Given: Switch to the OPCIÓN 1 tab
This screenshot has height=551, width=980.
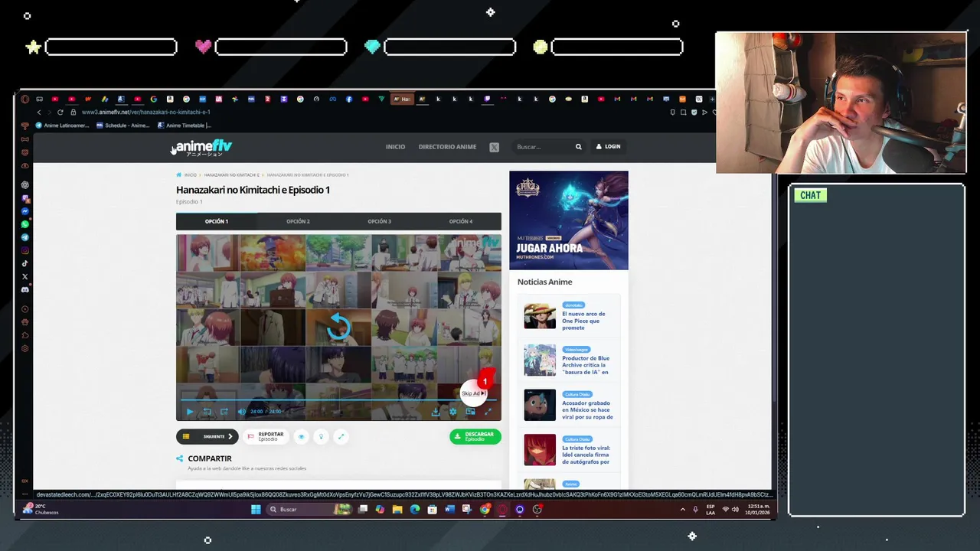Looking at the screenshot, I should click(x=217, y=221).
